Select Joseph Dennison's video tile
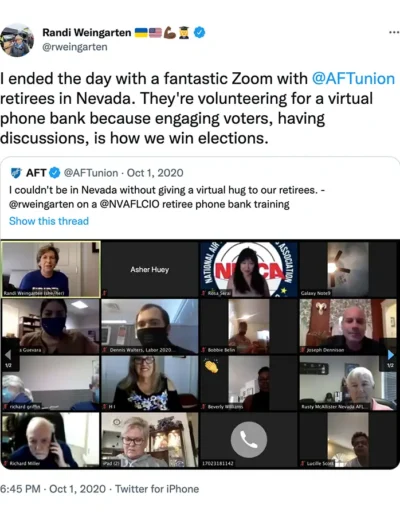Screen dimensions: 400x516 point(348,327)
